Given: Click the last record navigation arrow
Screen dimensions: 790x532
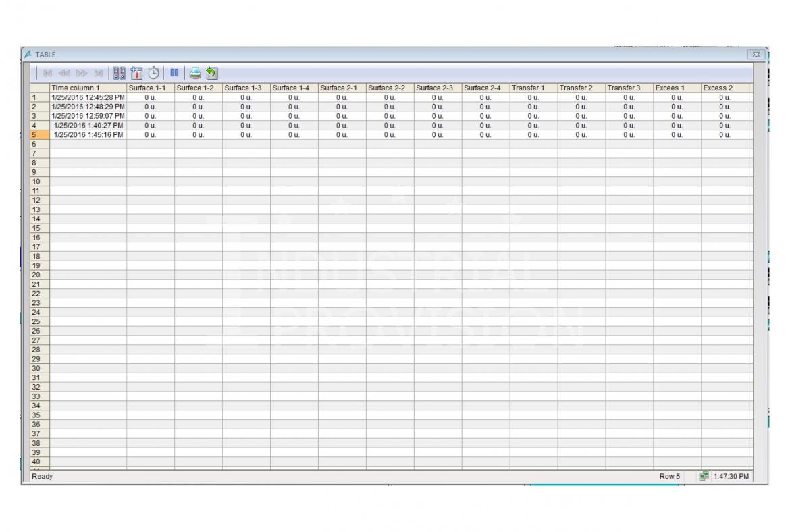Looking at the screenshot, I should [x=99, y=72].
